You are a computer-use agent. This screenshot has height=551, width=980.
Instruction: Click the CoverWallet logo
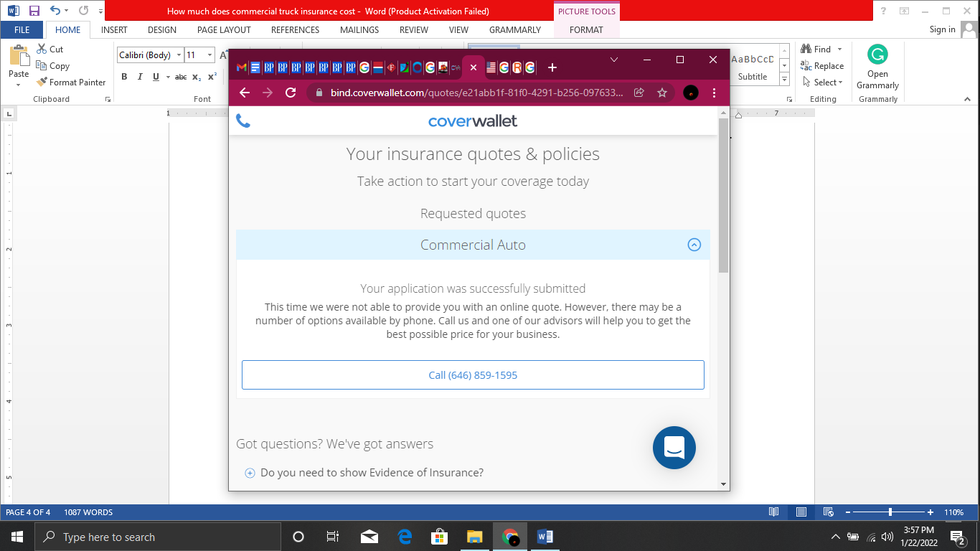(x=473, y=121)
